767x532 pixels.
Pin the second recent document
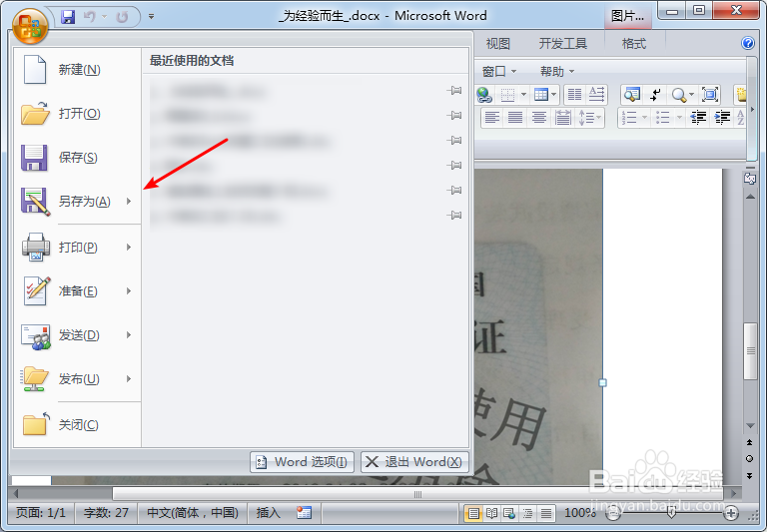point(454,116)
